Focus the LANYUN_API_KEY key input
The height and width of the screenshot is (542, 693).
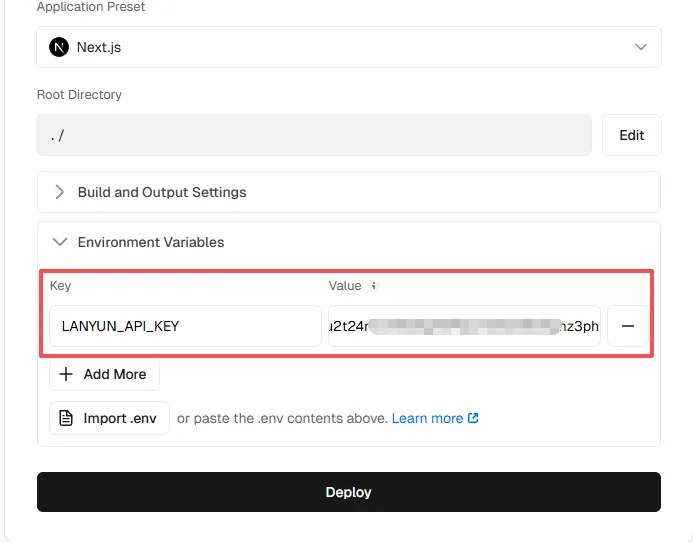185,326
